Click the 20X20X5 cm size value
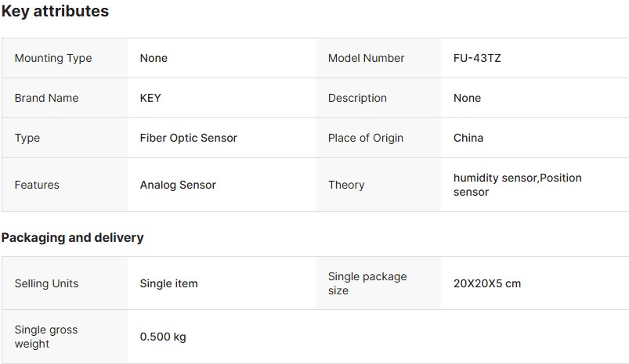Viewport: 629px width, 364px height. 486,283
